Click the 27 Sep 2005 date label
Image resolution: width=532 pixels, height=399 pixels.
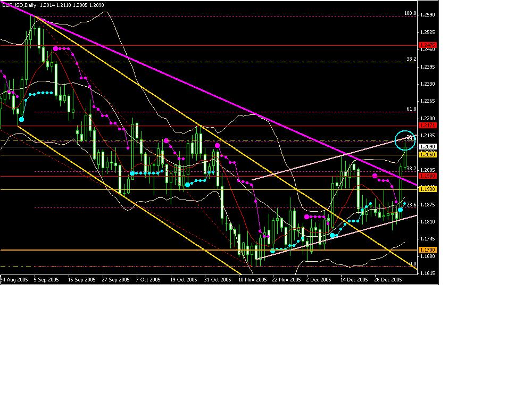click(x=115, y=280)
